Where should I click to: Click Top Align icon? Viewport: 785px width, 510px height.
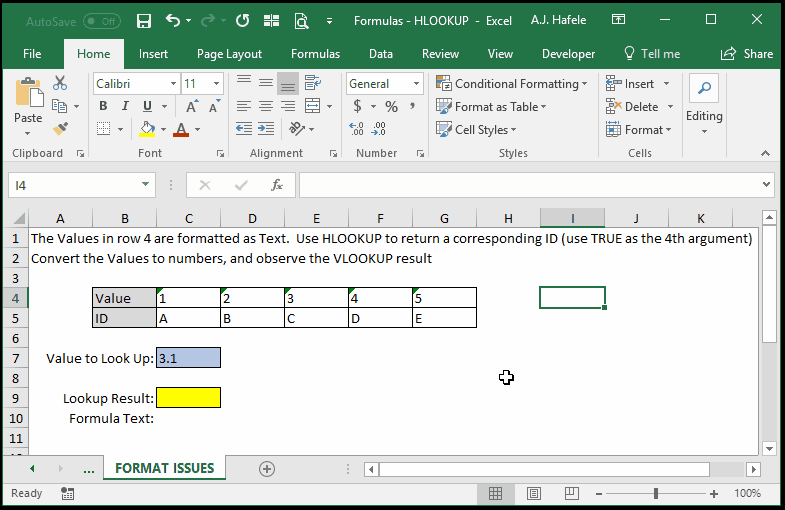244,83
